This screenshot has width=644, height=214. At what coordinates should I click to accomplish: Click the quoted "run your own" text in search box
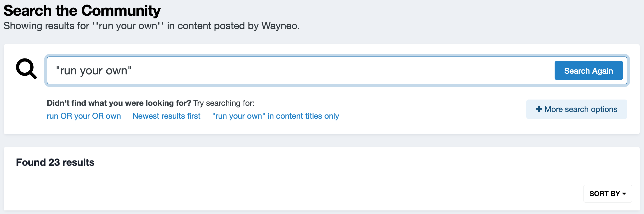pyautogui.click(x=94, y=71)
